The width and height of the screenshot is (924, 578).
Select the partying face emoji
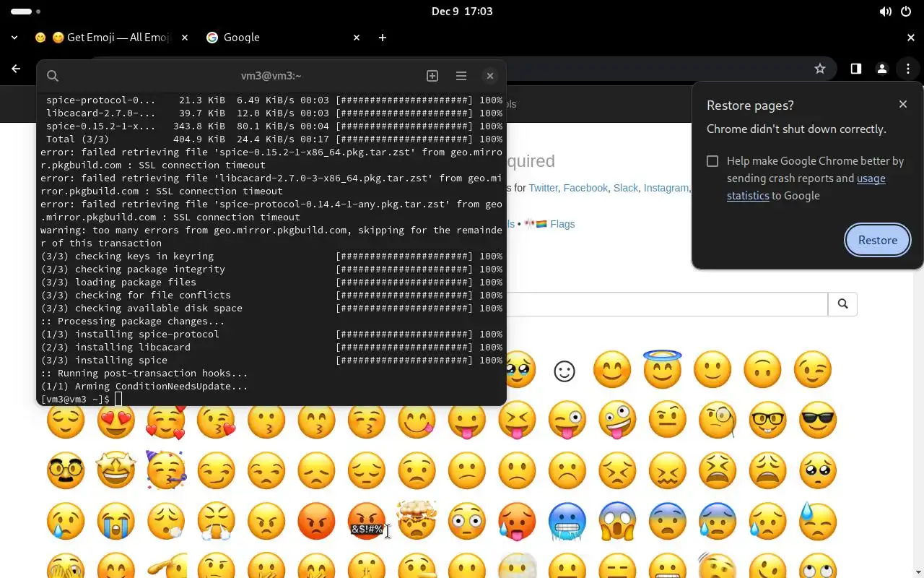[166, 470]
